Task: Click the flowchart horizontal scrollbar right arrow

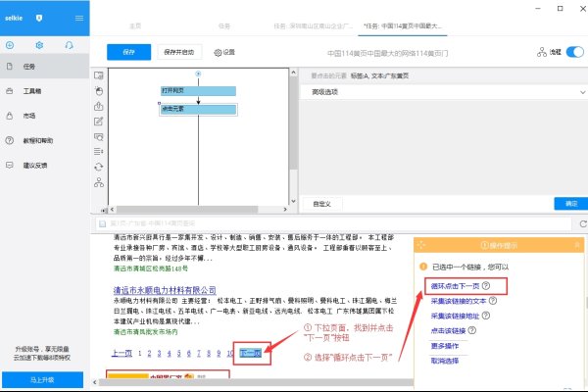Action: pos(285,210)
